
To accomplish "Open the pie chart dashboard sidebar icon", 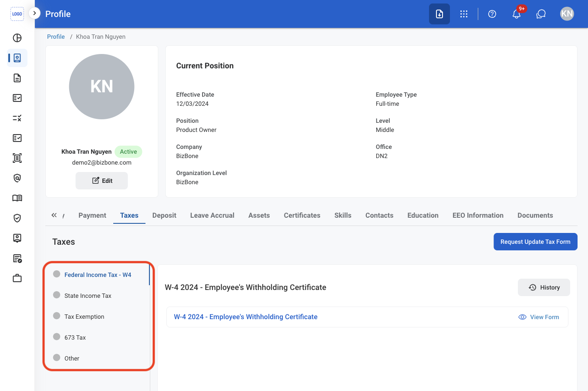I will click(x=17, y=38).
